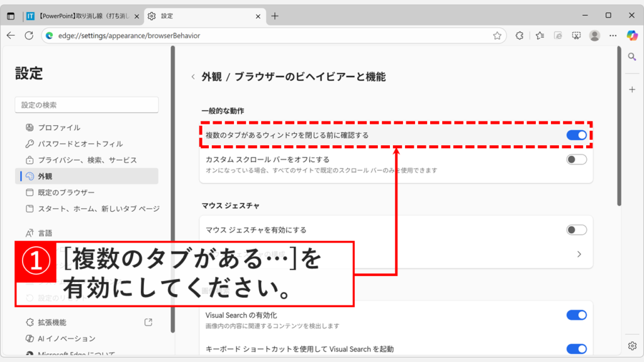Image resolution: width=644 pixels, height=362 pixels.
Task: Open the profile avatar icon
Action: [594, 36]
